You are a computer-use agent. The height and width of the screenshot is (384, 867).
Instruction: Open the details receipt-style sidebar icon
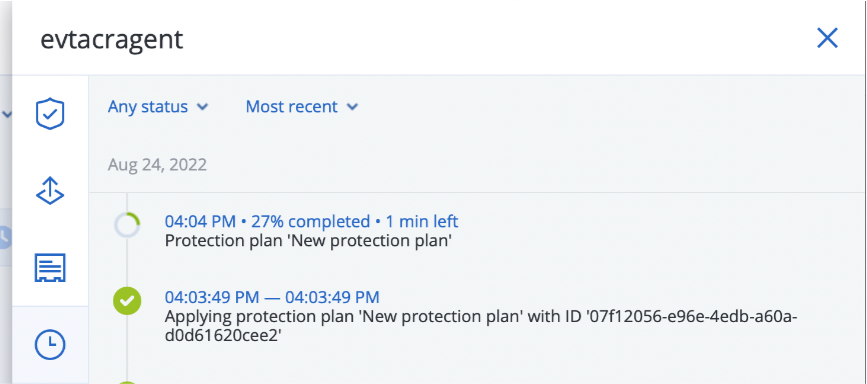50,268
